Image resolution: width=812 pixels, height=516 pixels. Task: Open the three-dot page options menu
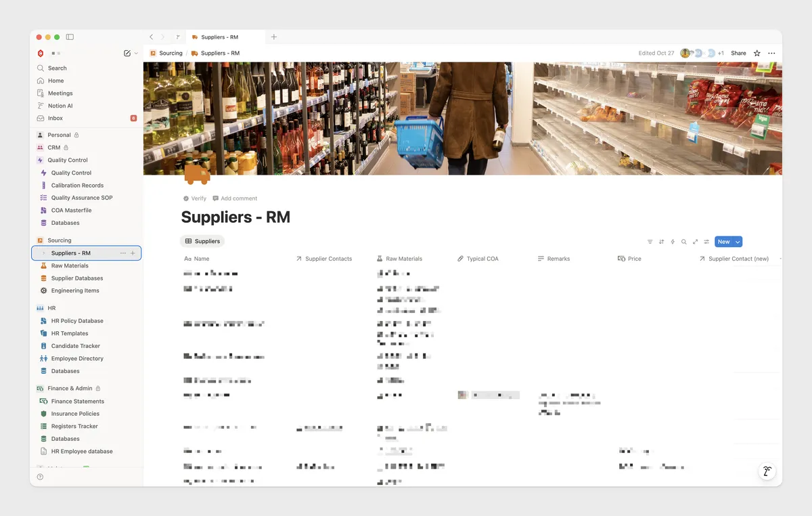771,53
